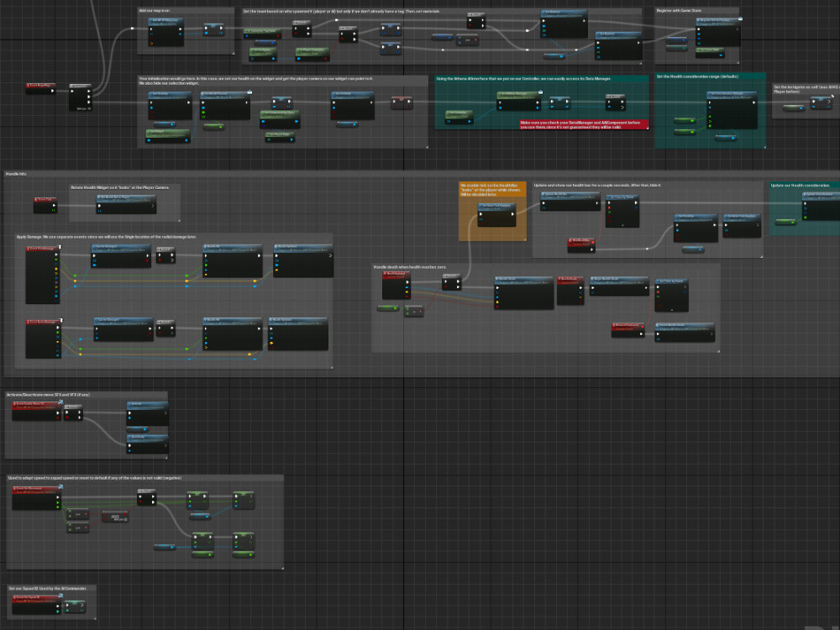Select Set Timer by Event in Handle death comment
Image resolution: width=840 pixels, height=630 pixels.
672,295
